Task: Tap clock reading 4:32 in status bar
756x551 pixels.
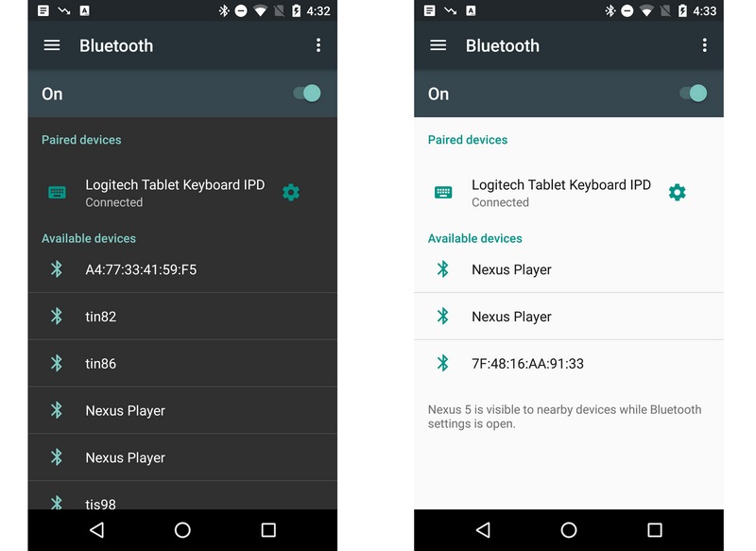Action: point(318,10)
